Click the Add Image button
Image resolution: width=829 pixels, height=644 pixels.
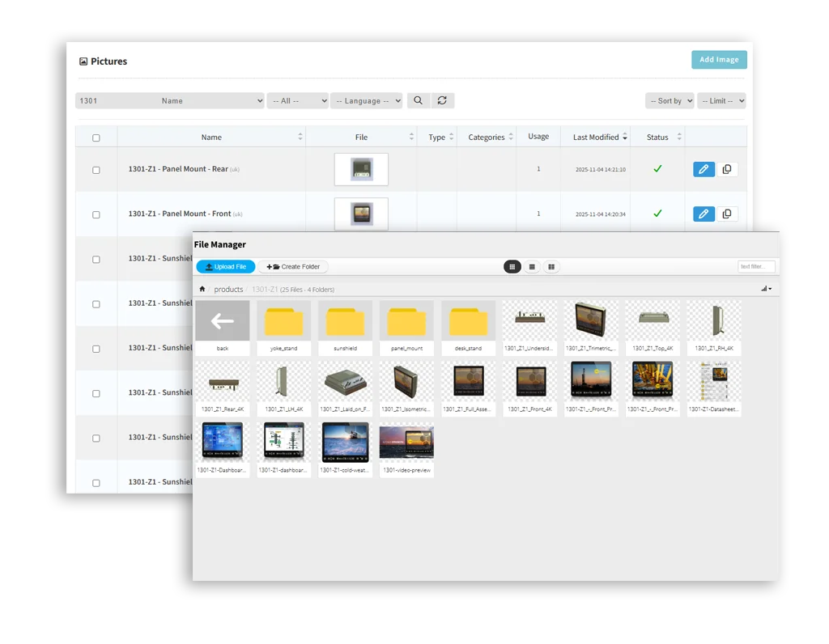[x=718, y=59]
